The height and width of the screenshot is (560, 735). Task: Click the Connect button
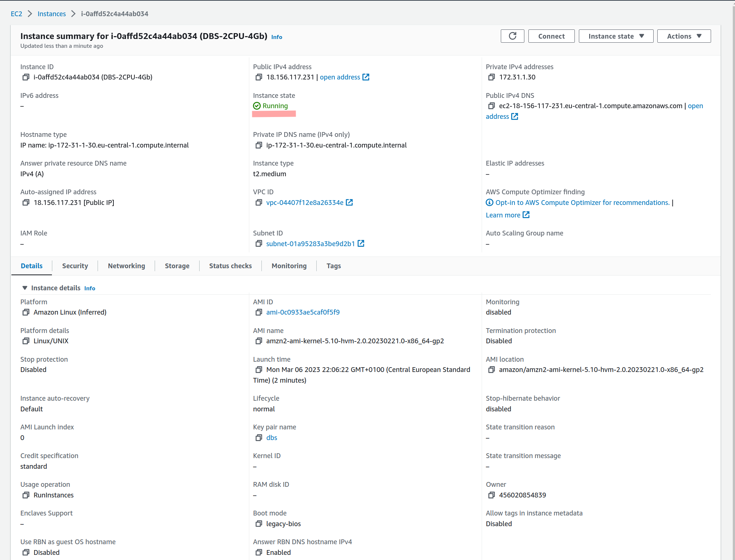[551, 36]
